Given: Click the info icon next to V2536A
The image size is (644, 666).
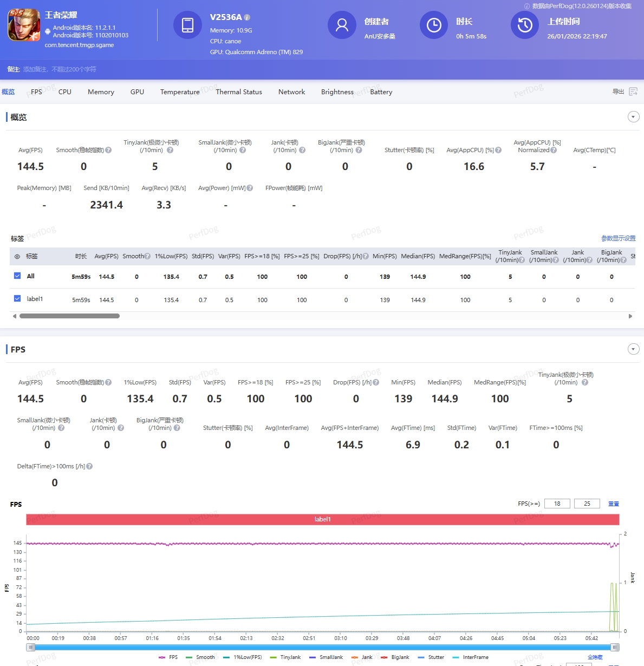Looking at the screenshot, I should click(247, 17).
